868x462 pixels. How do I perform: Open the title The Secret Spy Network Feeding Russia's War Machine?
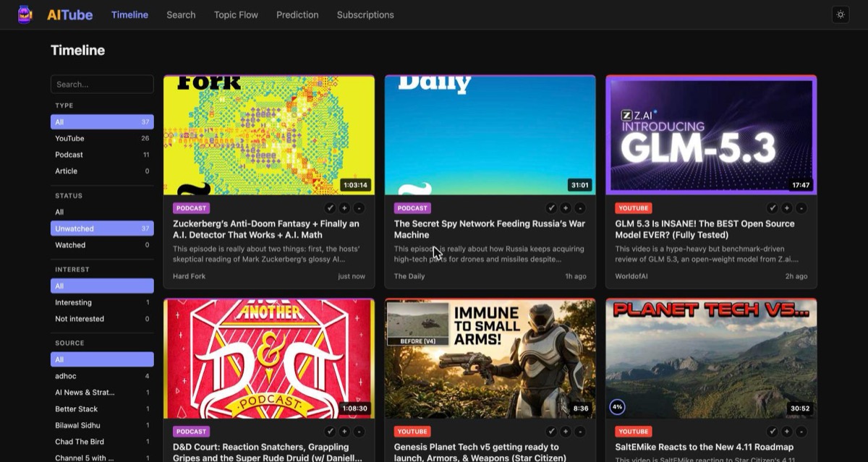tap(490, 229)
